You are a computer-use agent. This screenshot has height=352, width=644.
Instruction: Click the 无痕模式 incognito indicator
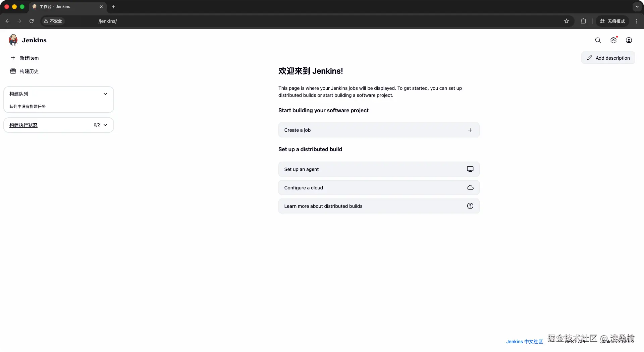(x=612, y=21)
